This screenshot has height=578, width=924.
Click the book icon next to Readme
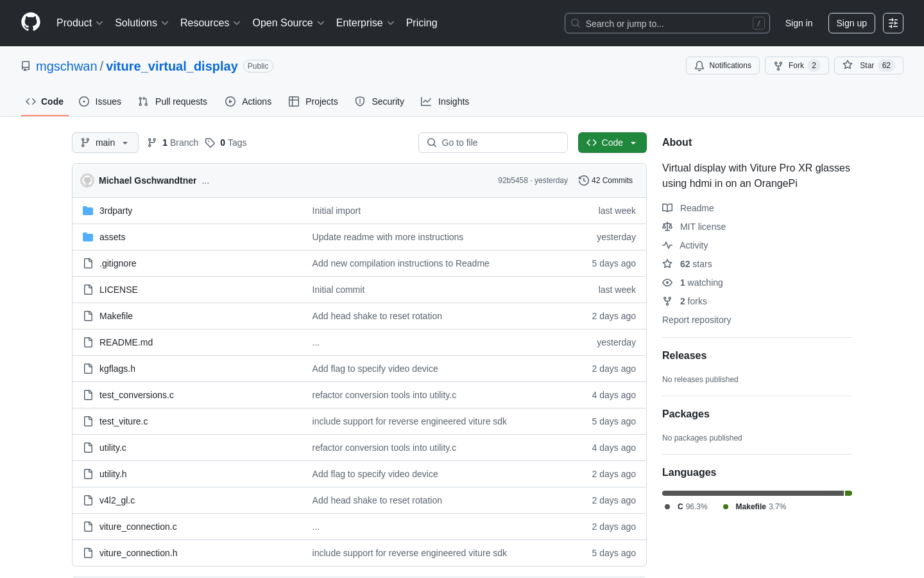(x=667, y=208)
